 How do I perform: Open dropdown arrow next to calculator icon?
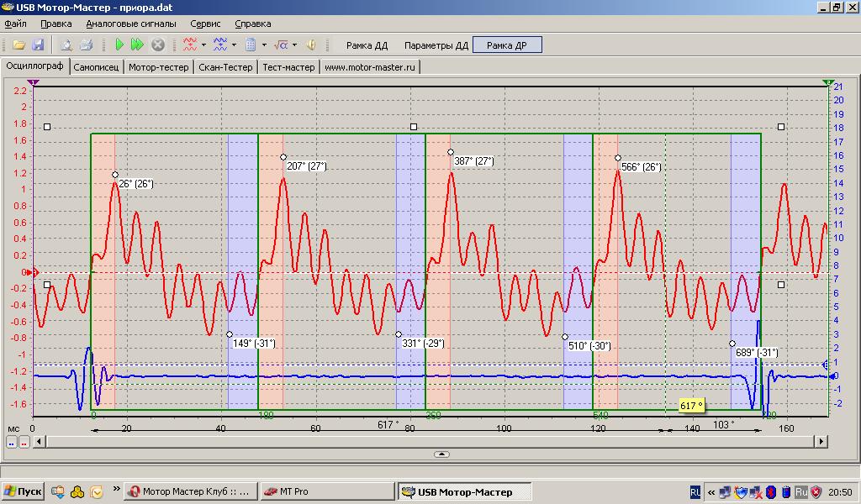point(264,45)
